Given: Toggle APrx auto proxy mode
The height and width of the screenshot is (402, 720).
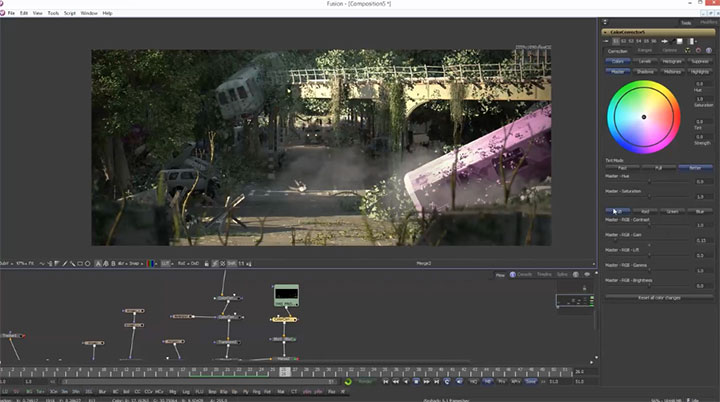Looking at the screenshot, I should tap(516, 382).
